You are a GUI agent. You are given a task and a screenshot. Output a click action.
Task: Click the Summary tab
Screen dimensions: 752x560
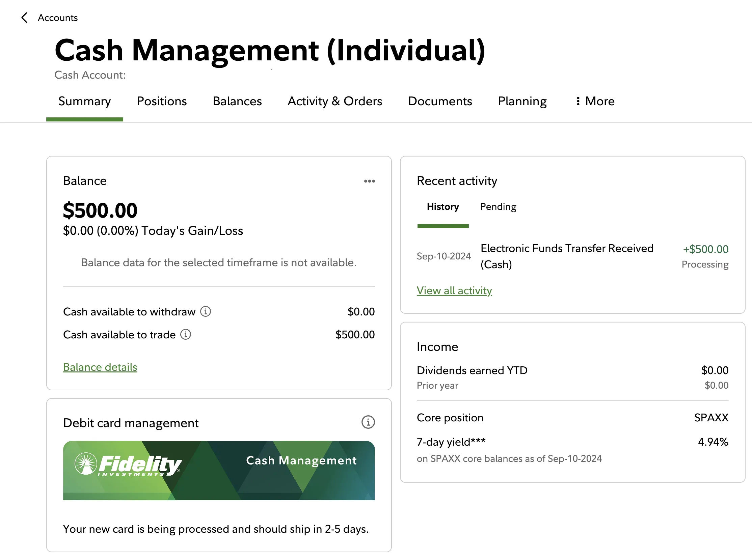(x=84, y=101)
